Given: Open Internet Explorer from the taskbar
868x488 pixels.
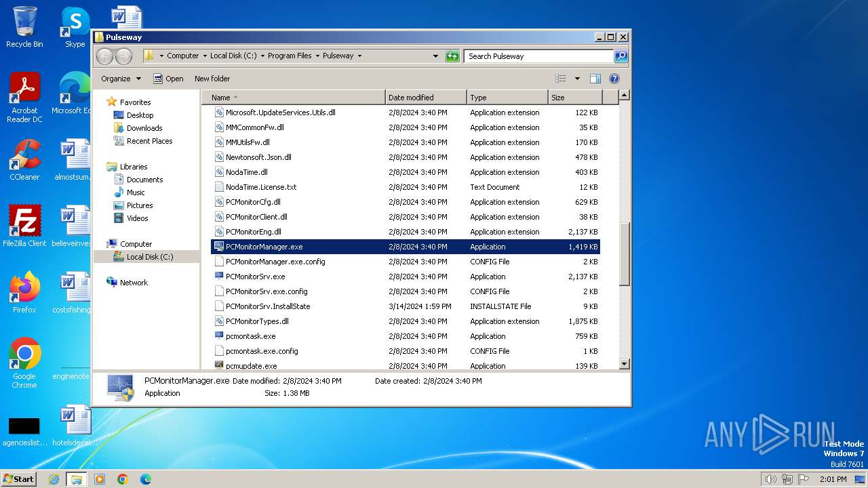Looking at the screenshot, I should point(54,479).
